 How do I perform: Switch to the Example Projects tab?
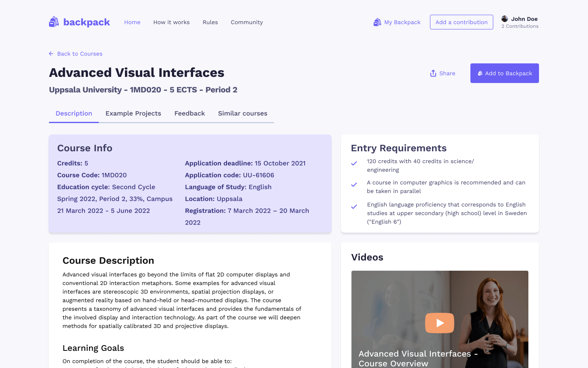[x=133, y=113]
